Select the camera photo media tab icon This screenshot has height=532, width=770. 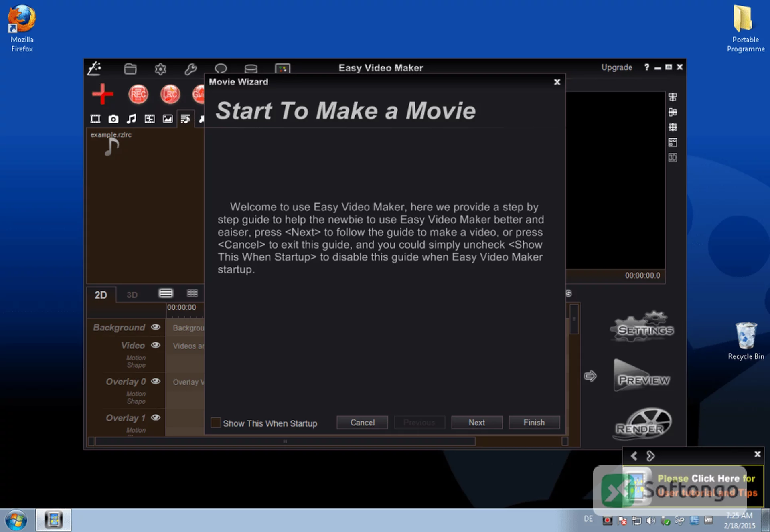[x=113, y=119]
